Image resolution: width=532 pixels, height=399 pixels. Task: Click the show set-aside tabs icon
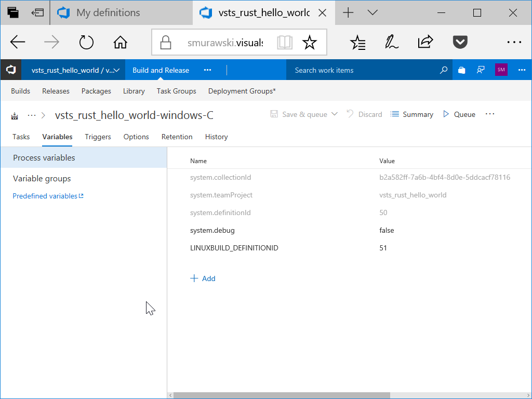(37, 12)
